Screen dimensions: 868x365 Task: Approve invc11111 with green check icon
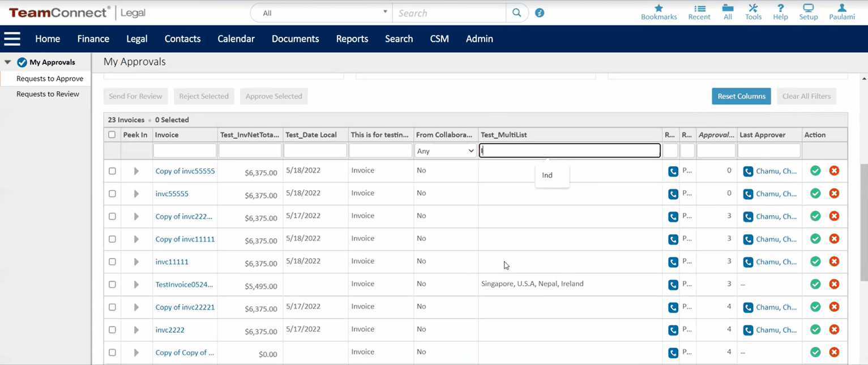pyautogui.click(x=815, y=261)
